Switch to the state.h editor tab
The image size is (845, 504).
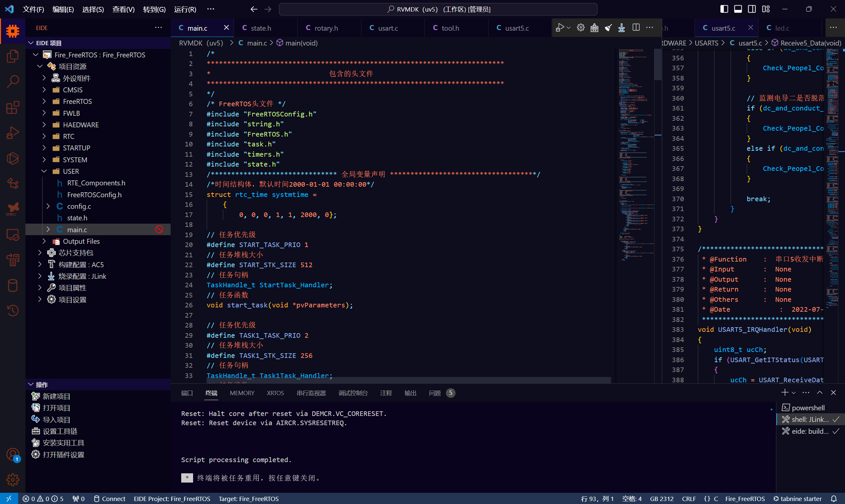tap(265, 28)
